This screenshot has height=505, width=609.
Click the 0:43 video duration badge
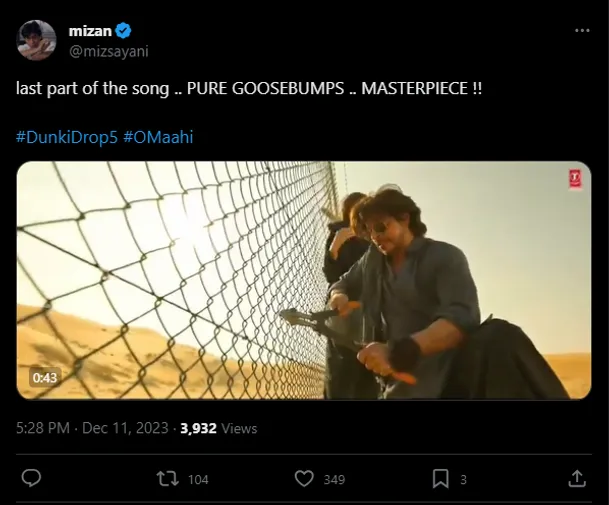tap(45, 378)
